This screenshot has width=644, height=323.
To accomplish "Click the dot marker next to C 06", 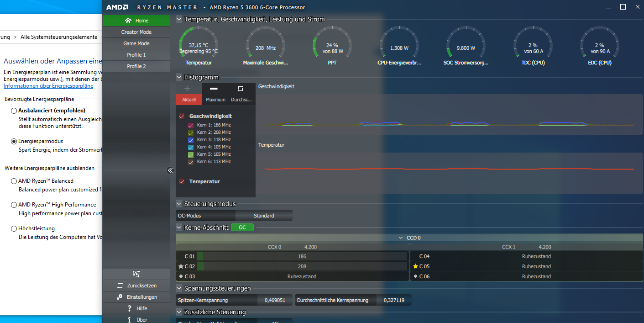I will (415, 276).
